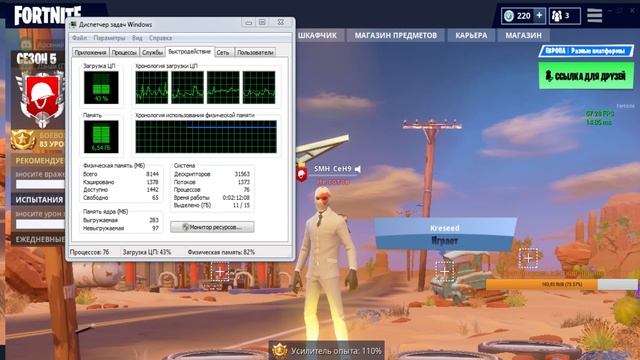
Task: Click the СЕЗОН 5 helmet shield emblem
Action: (42, 99)
